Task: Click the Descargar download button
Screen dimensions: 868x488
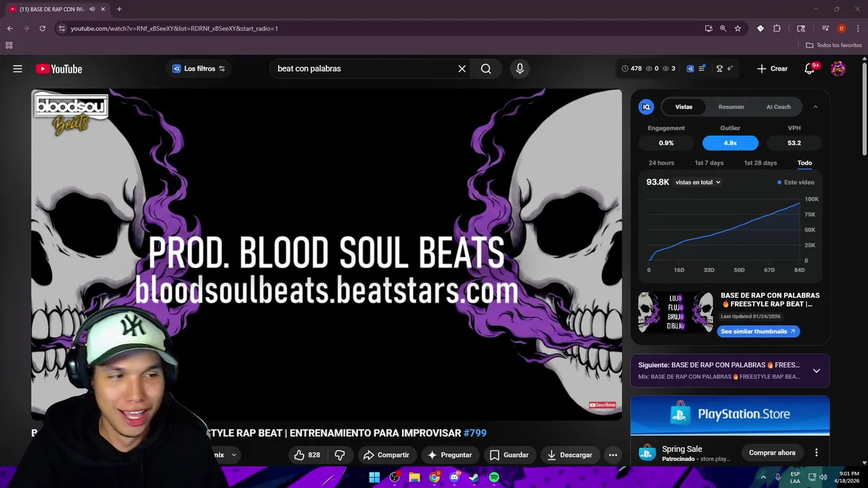Action: [569, 455]
